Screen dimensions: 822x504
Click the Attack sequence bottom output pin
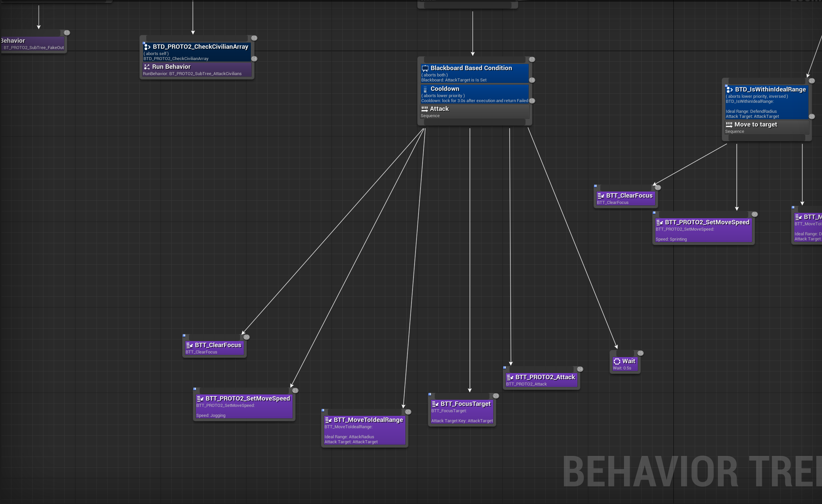(x=474, y=122)
